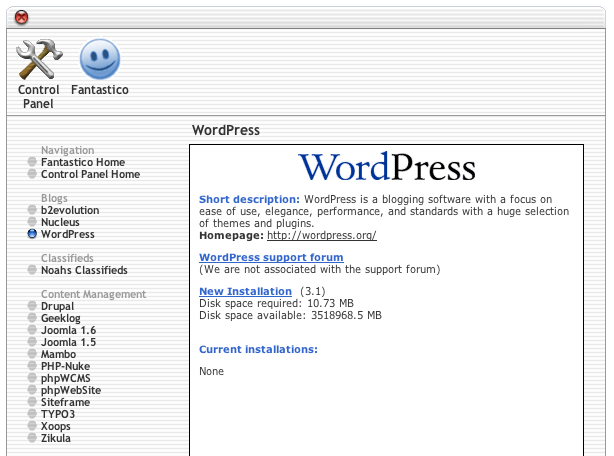This screenshot has width=614, height=456.
Task: Close the window with red button
Action: click(22, 17)
